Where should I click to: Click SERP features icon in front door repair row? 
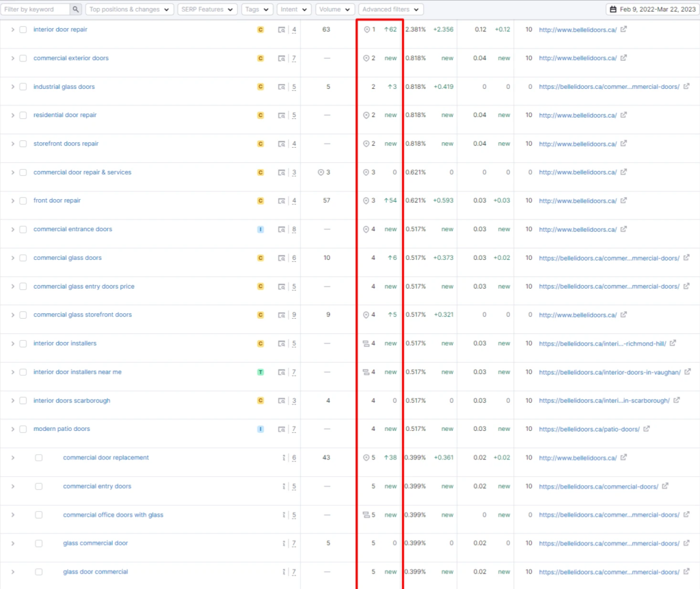click(x=282, y=201)
